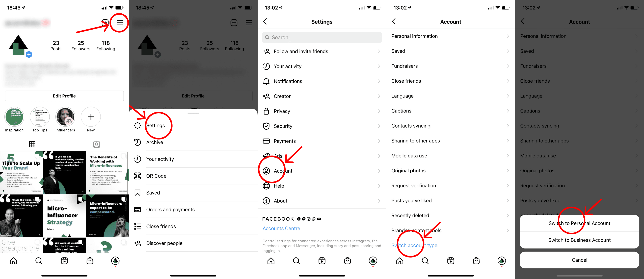The width and height of the screenshot is (644, 279).
Task: Open Saved from the bottom sheet menu
Action: (x=193, y=192)
